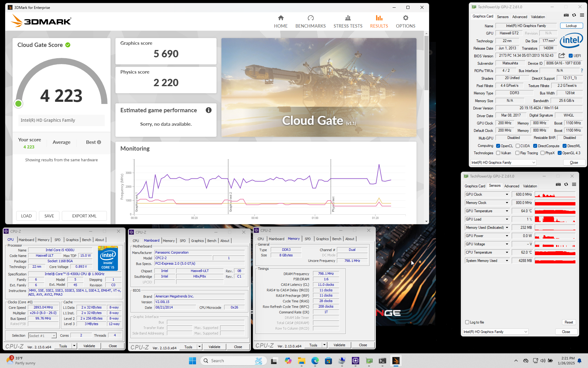Open Mainboard tab in left CPU-Z window
Image resolution: width=588 pixels, height=368 pixels.
pyautogui.click(x=26, y=240)
